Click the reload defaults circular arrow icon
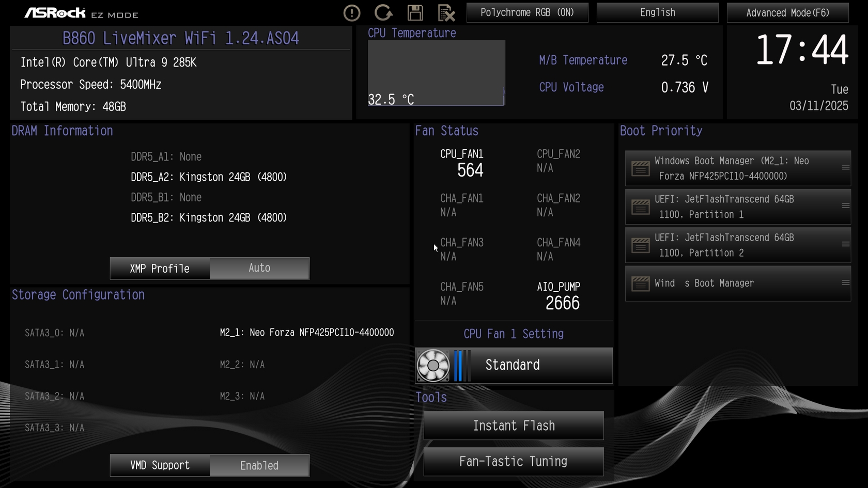868x488 pixels. tap(383, 13)
